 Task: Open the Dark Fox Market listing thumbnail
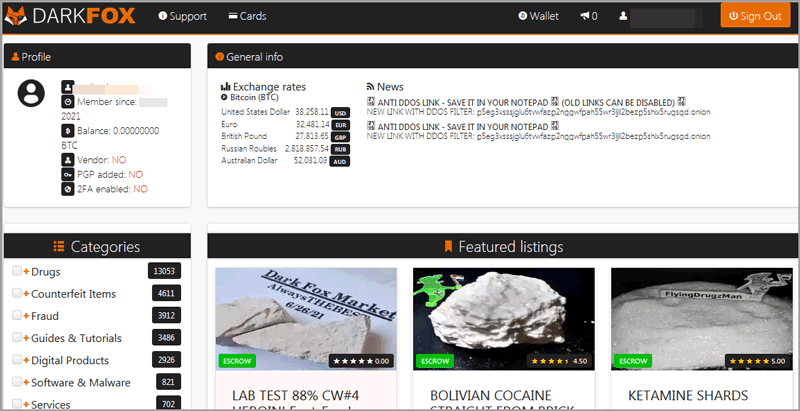coord(306,319)
